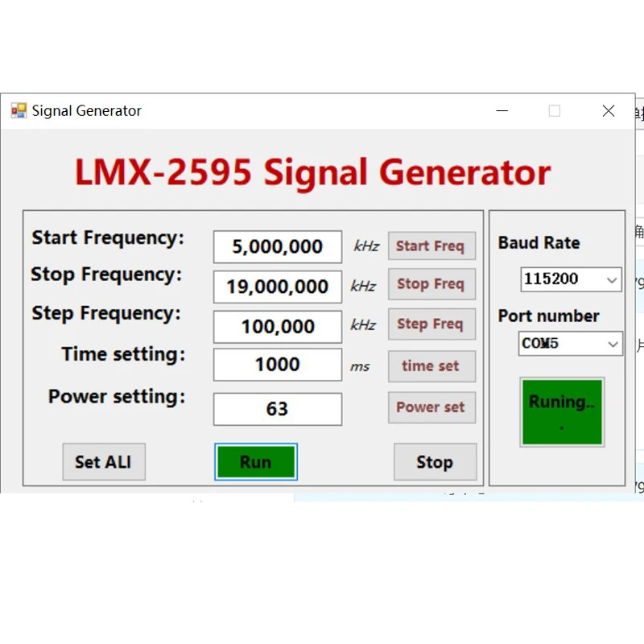The image size is (644, 644).
Task: Click the Start Freq button
Action: click(431, 246)
